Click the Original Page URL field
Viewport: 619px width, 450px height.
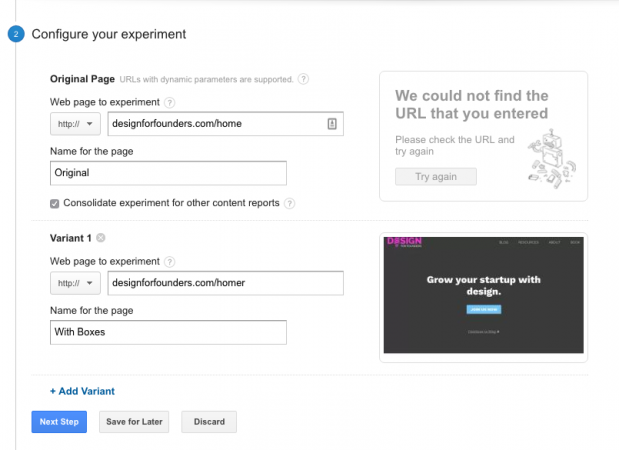pyautogui.click(x=225, y=124)
